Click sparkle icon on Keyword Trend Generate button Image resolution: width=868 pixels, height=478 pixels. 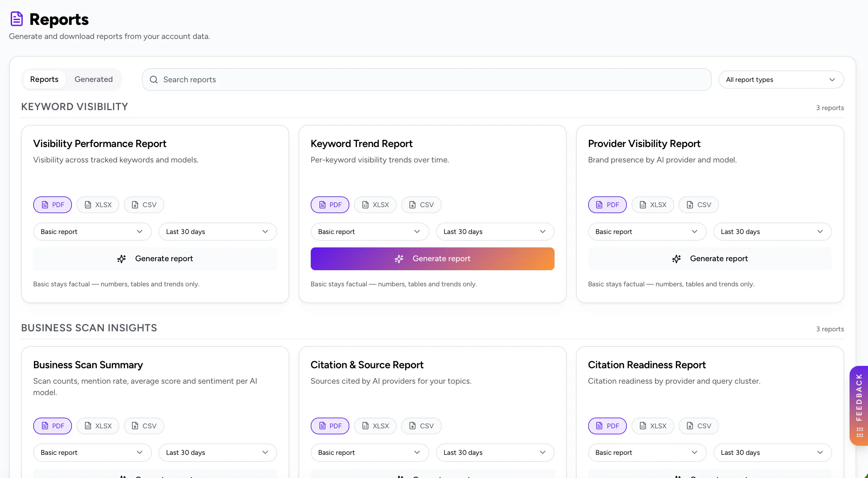399,258
